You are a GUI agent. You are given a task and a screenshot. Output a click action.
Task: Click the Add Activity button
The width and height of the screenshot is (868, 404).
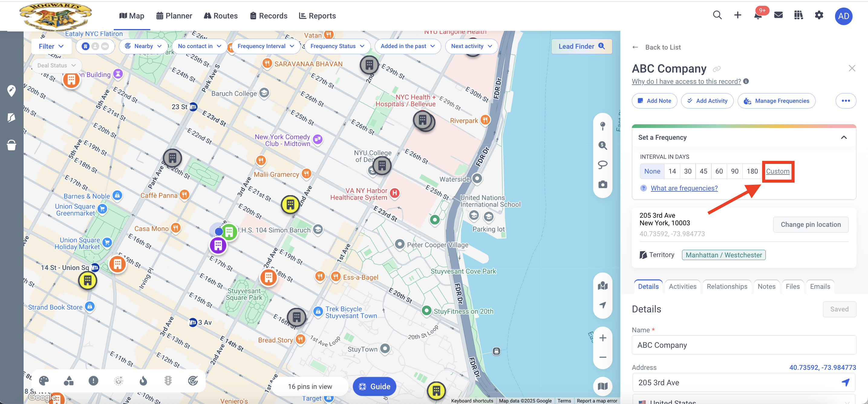(707, 101)
